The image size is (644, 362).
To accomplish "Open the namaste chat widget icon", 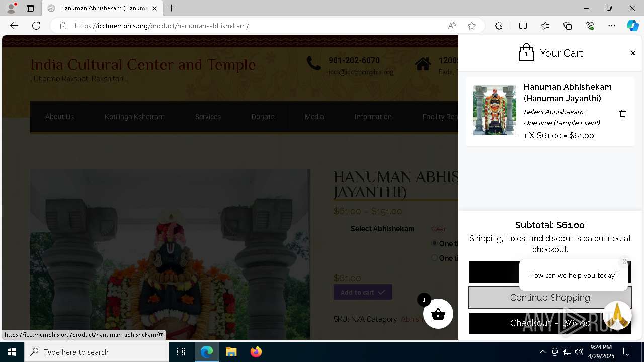I will click(x=617, y=315).
